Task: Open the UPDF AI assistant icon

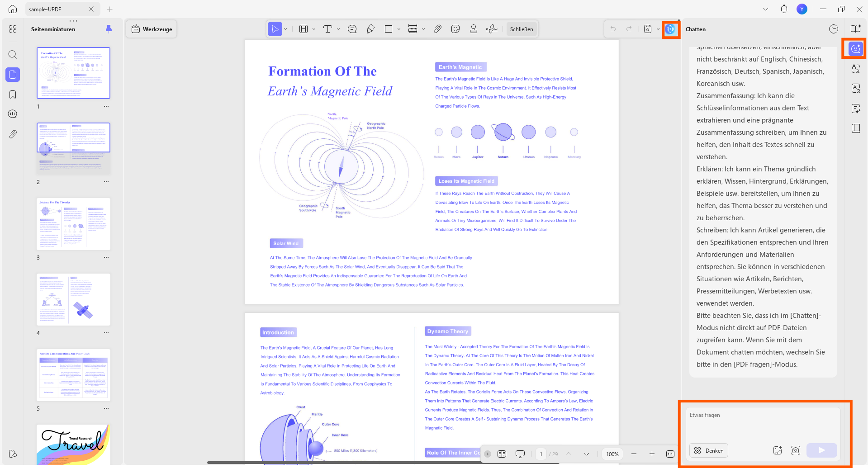Action: pyautogui.click(x=670, y=29)
